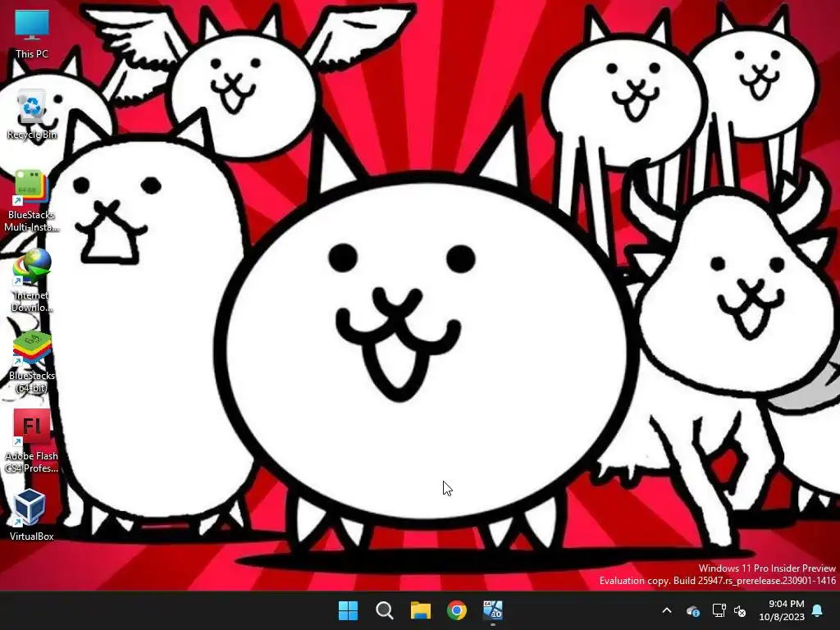Image resolution: width=840 pixels, height=630 pixels.
Task: Open the OneDrive cloud tray icon
Action: (x=692, y=610)
